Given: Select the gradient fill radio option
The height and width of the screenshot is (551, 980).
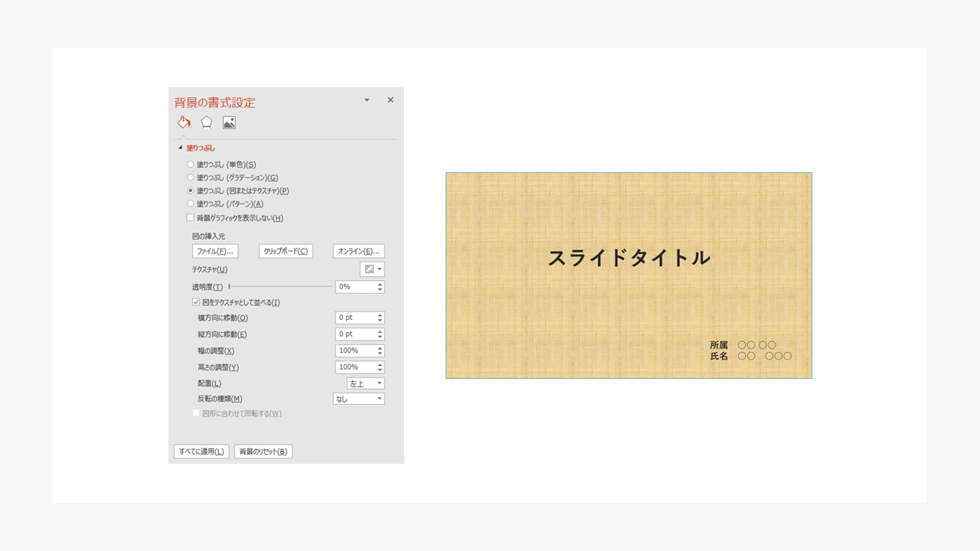Looking at the screenshot, I should click(190, 177).
